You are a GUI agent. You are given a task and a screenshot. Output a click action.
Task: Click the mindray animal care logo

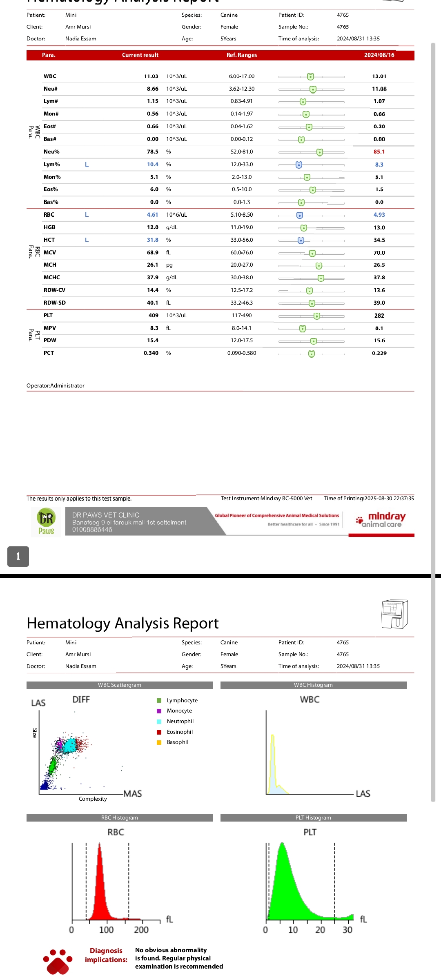381,520
